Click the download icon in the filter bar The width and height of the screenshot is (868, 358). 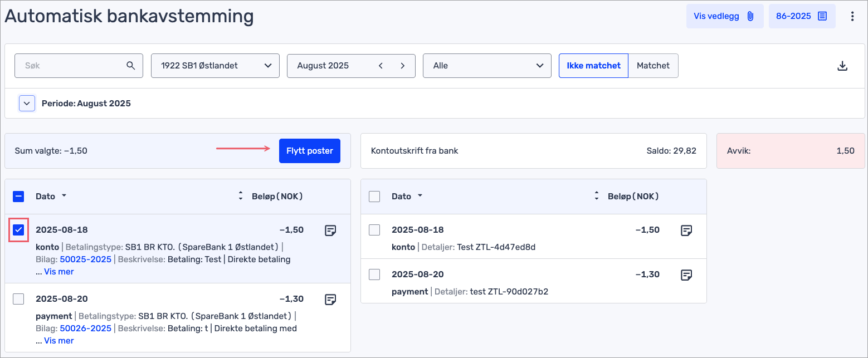pyautogui.click(x=842, y=66)
